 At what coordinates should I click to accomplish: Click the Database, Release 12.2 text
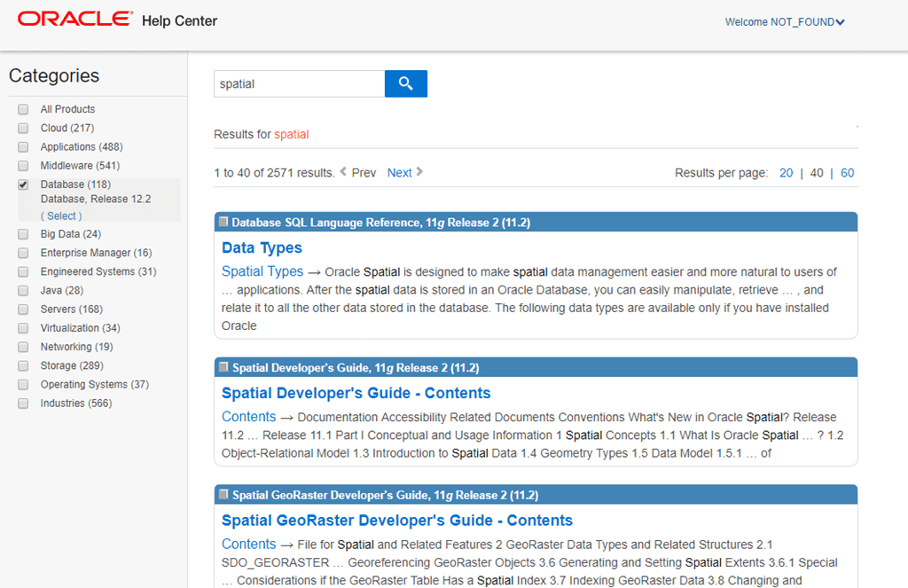[96, 199]
